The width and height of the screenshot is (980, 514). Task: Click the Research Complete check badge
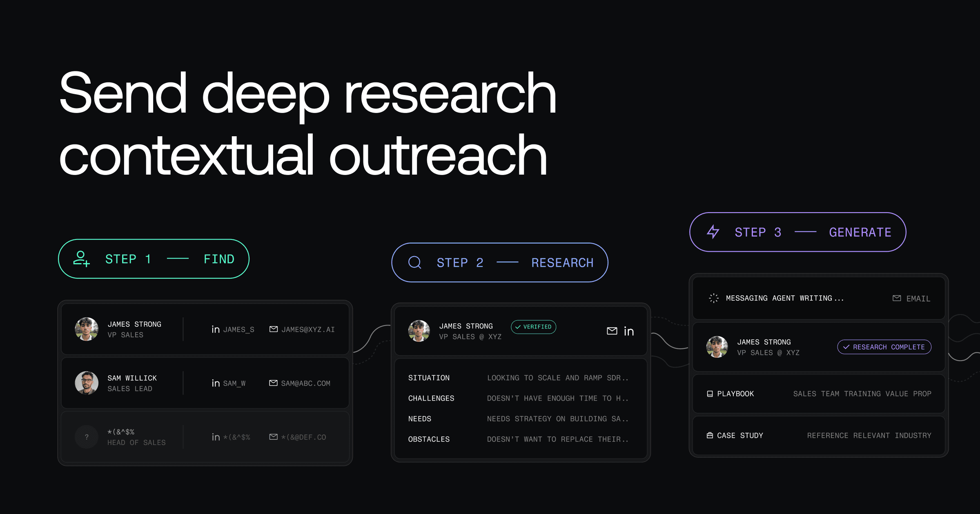[884, 347]
